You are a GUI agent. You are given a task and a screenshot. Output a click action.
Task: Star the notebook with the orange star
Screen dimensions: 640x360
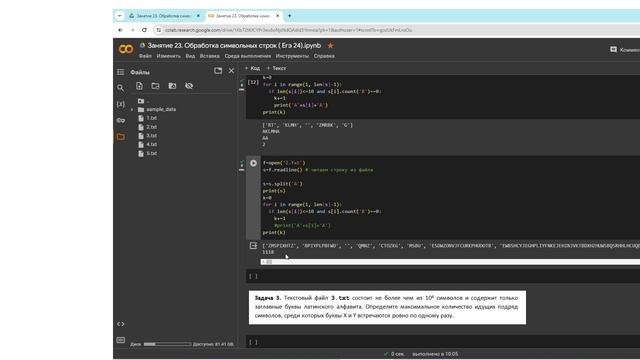tap(331, 45)
